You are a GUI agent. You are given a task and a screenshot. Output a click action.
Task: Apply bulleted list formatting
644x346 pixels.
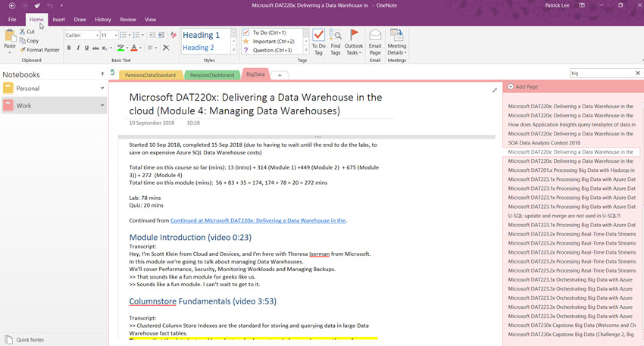[123, 36]
